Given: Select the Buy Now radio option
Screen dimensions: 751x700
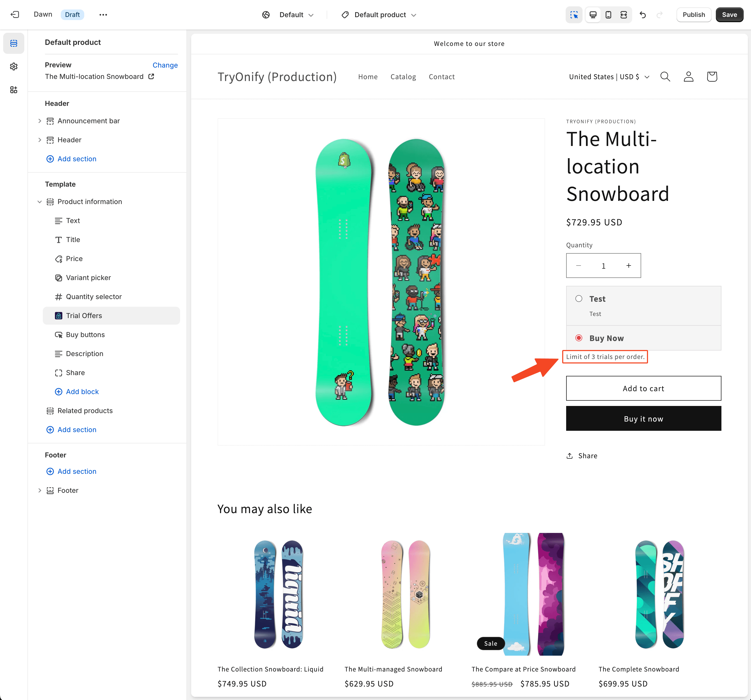Looking at the screenshot, I should pos(578,338).
